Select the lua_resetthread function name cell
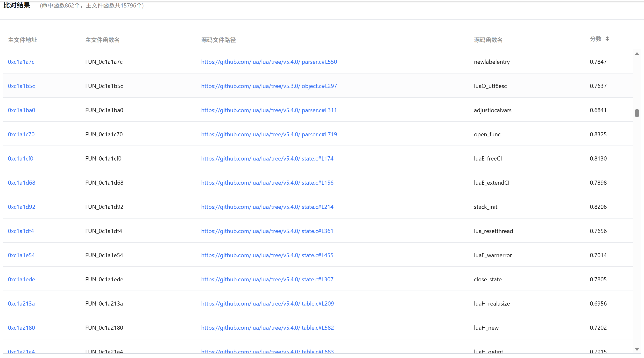This screenshot has width=644, height=358. click(494, 231)
